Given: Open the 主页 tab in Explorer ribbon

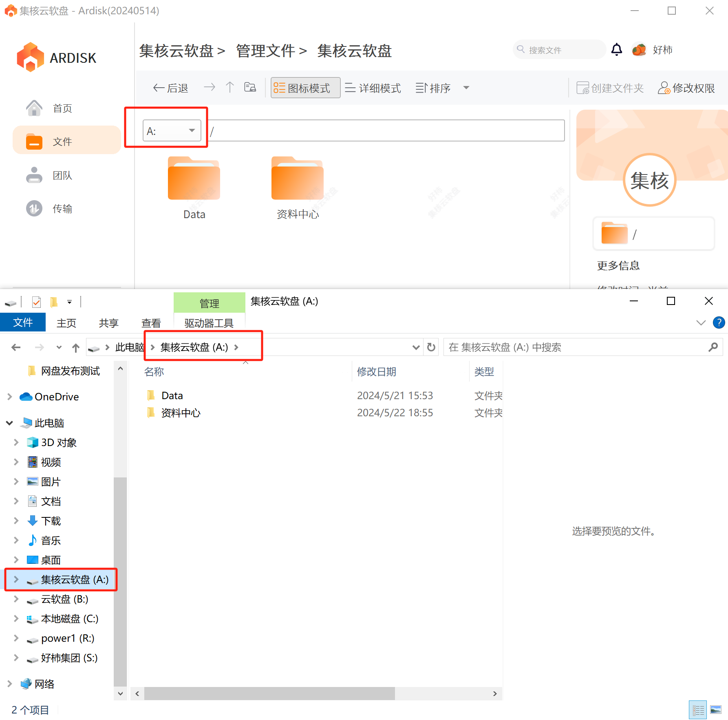Looking at the screenshot, I should coord(66,323).
